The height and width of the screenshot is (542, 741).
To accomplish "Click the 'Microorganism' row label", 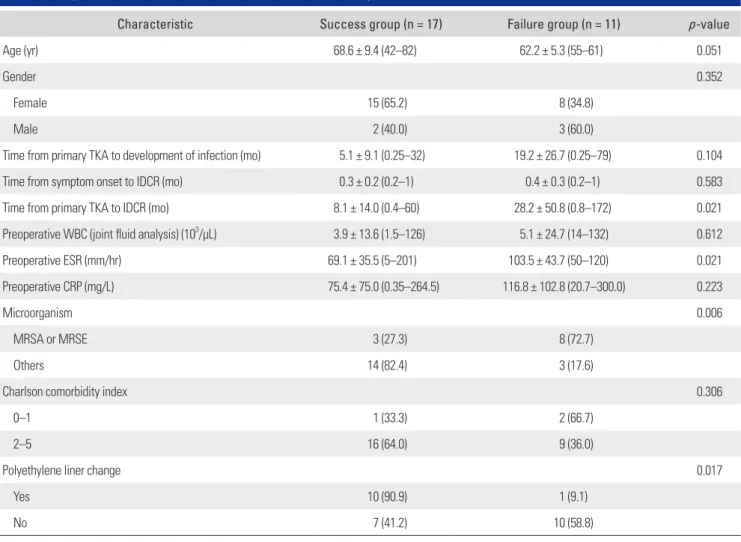I will [37, 313].
